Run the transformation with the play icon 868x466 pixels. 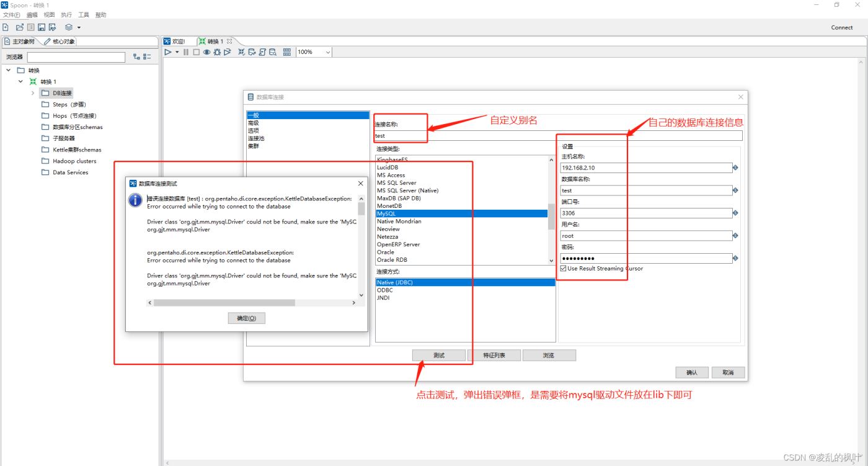[x=167, y=52]
